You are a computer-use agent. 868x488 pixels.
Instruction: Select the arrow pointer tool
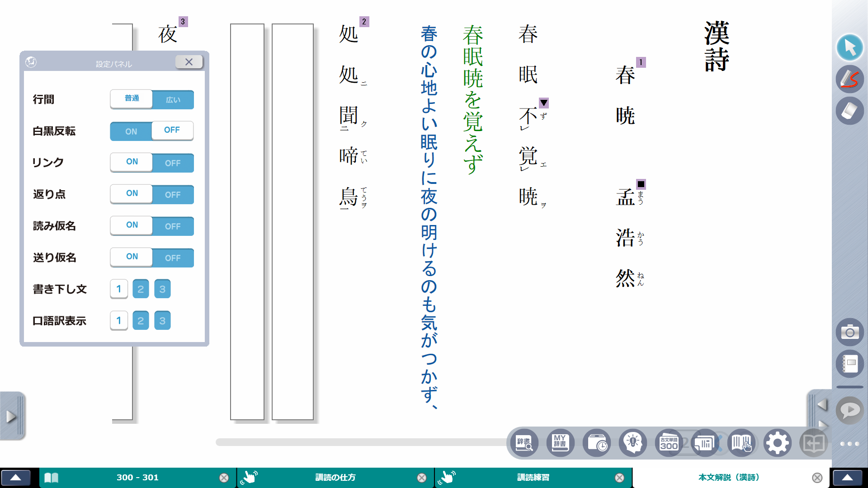(x=849, y=47)
